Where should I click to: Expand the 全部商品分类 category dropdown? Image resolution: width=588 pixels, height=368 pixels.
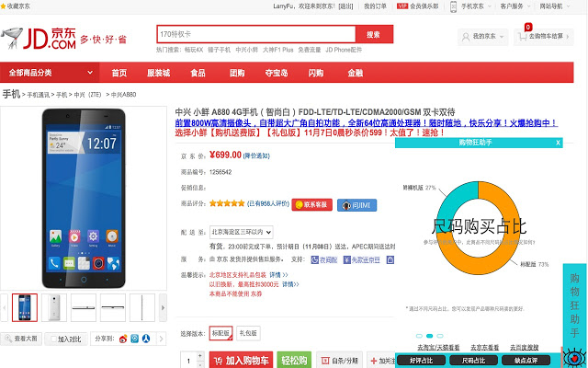[90, 73]
